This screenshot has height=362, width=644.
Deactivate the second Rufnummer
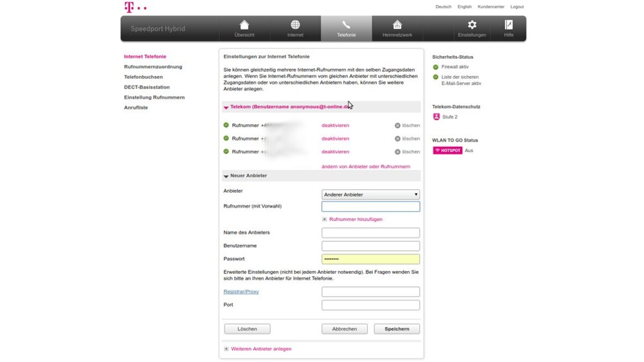[x=335, y=139]
